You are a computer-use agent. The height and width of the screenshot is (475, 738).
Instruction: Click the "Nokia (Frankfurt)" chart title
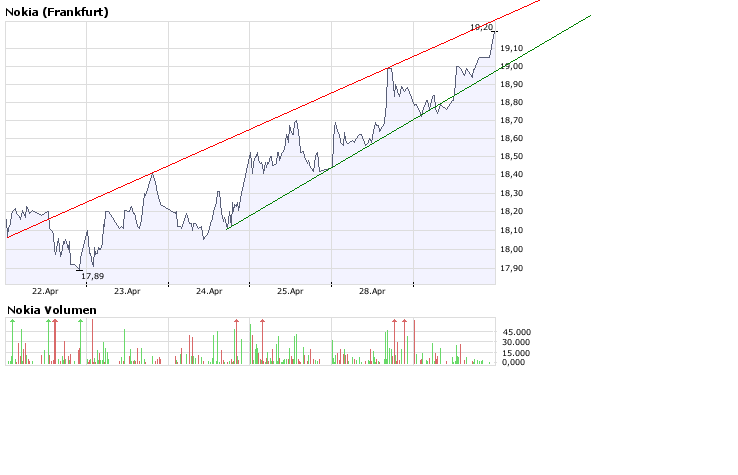(x=57, y=12)
